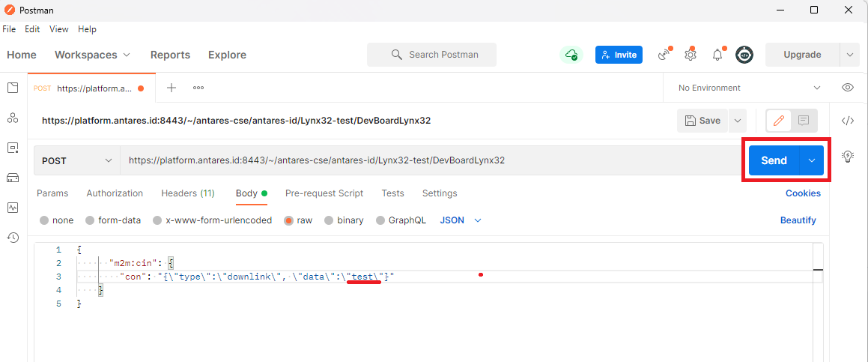
Task: Open Monitors sidebar icon
Action: tap(12, 208)
